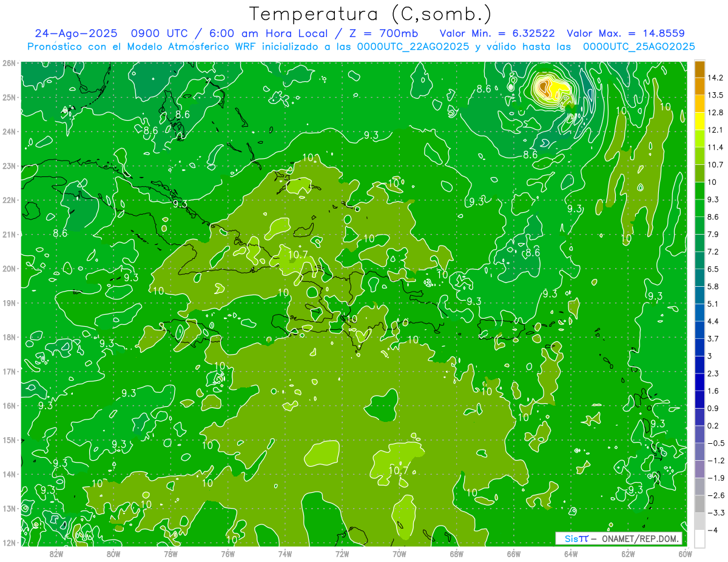Click the "24N" latitude axis label
Viewport: 728px width, 562px height.
[x=8, y=132]
